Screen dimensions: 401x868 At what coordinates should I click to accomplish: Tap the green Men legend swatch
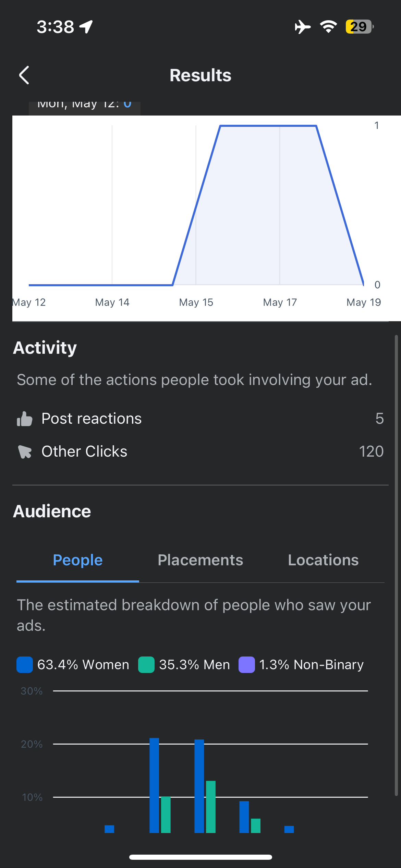pos(145,664)
